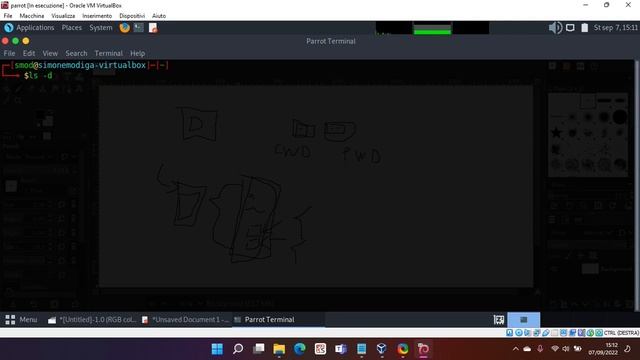640x360 pixels.
Task: Click the Parrot logo icon in panel
Action: click(9, 28)
